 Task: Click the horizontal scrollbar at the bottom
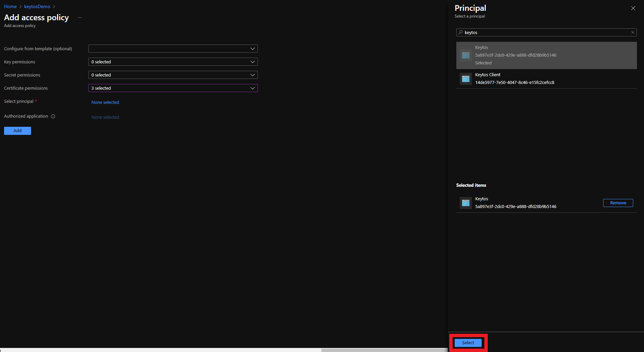tap(384, 350)
